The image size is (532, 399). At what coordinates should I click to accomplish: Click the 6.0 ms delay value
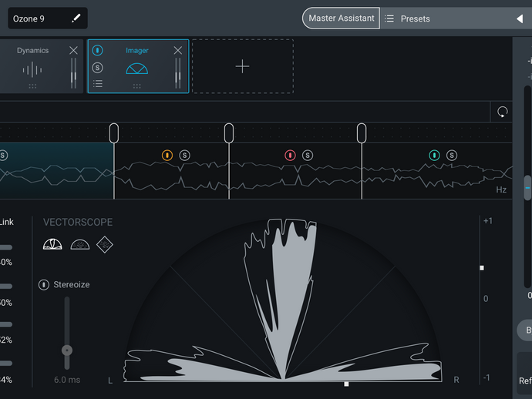[x=67, y=380]
